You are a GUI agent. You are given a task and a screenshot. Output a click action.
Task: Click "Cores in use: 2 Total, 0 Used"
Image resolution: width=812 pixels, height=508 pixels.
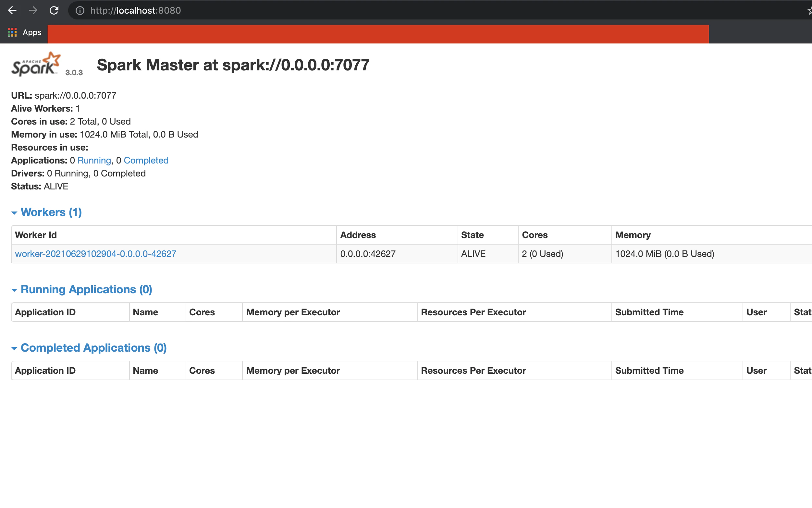point(71,122)
